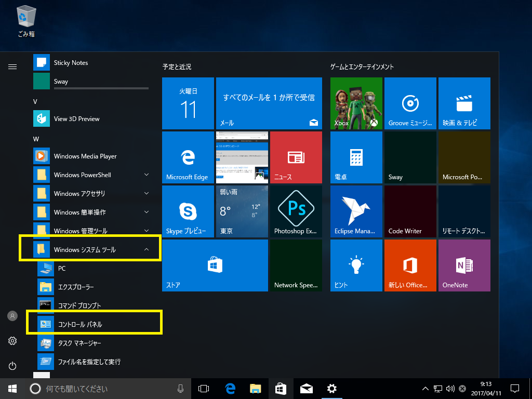Open the user account icon
Screen dimensions: 532x399
(x=12, y=316)
